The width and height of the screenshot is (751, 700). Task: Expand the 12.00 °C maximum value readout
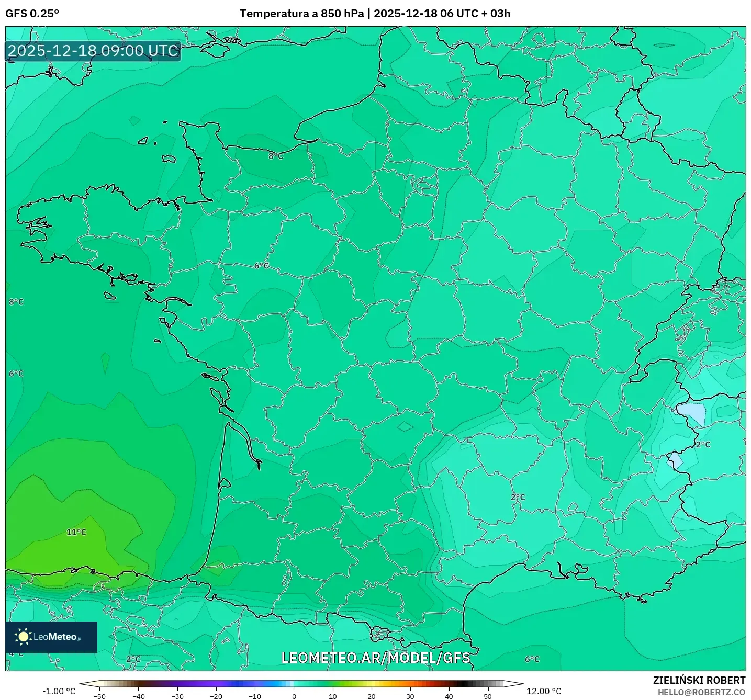coord(543,690)
